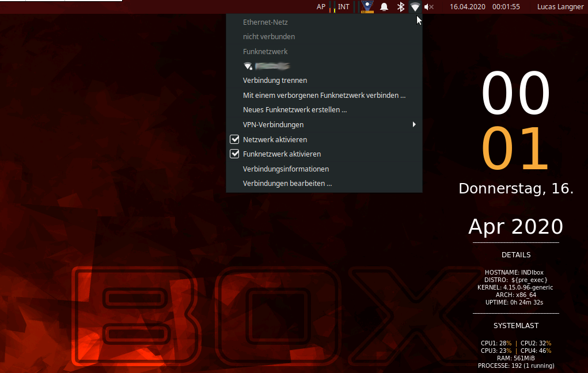Open the Lucas Langner user menu
Viewport: 588px width, 373px height.
click(560, 7)
